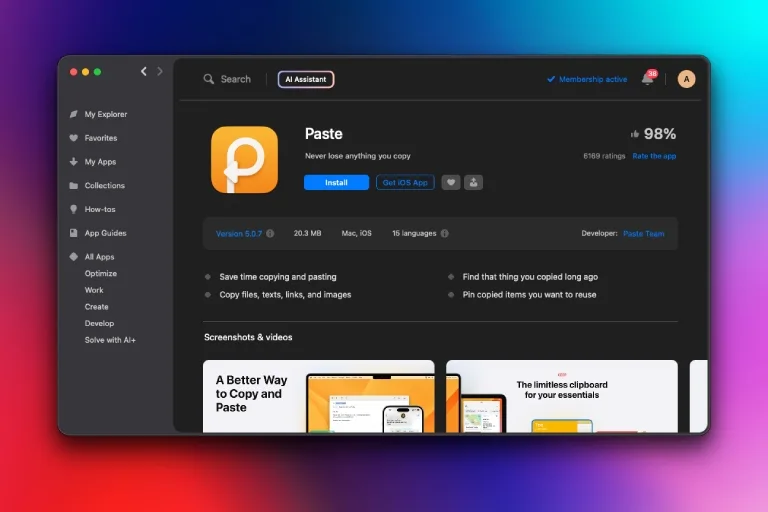Click the 20.3 MB size text

pyautogui.click(x=308, y=233)
